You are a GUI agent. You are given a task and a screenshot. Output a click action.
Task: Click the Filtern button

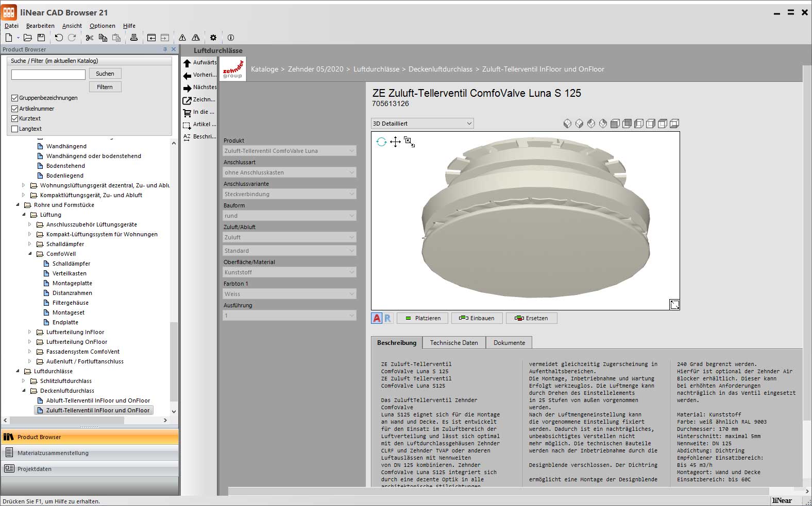[x=105, y=87]
